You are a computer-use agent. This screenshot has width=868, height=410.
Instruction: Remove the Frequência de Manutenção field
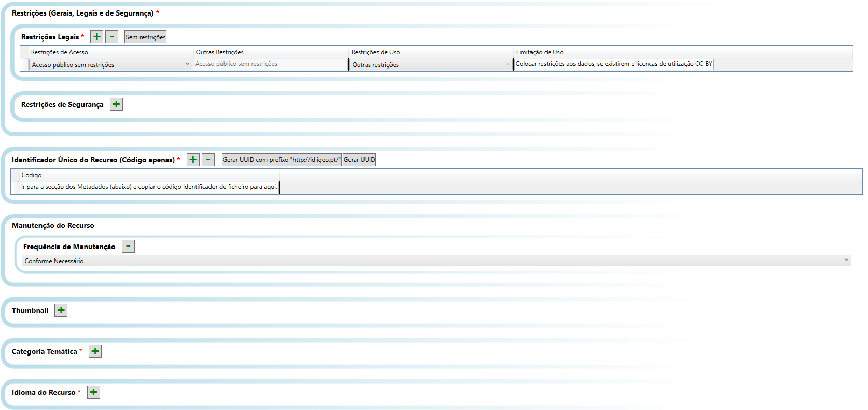tap(128, 247)
